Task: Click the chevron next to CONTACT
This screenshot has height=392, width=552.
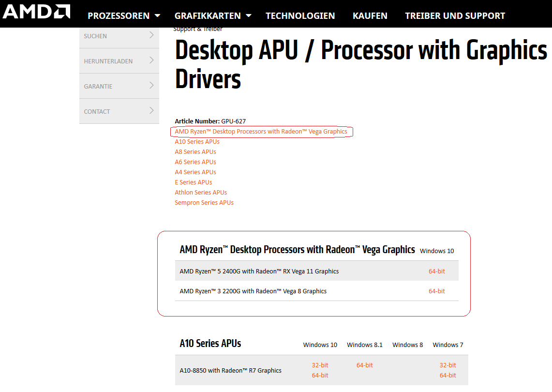Action: coord(151,111)
